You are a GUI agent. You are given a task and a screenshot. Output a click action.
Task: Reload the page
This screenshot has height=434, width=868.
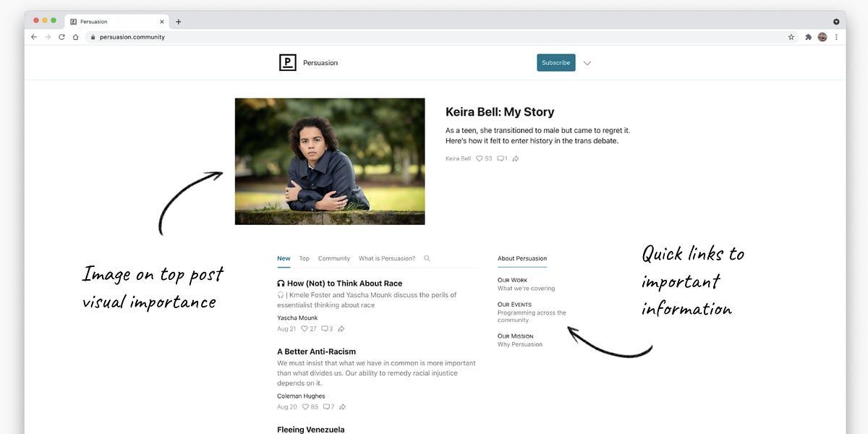click(61, 36)
